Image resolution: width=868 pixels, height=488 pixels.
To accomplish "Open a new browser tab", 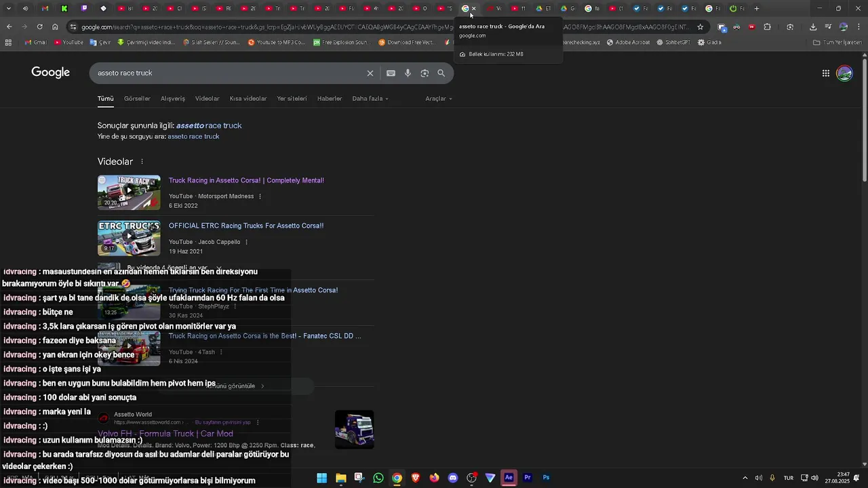I will 757,9.
